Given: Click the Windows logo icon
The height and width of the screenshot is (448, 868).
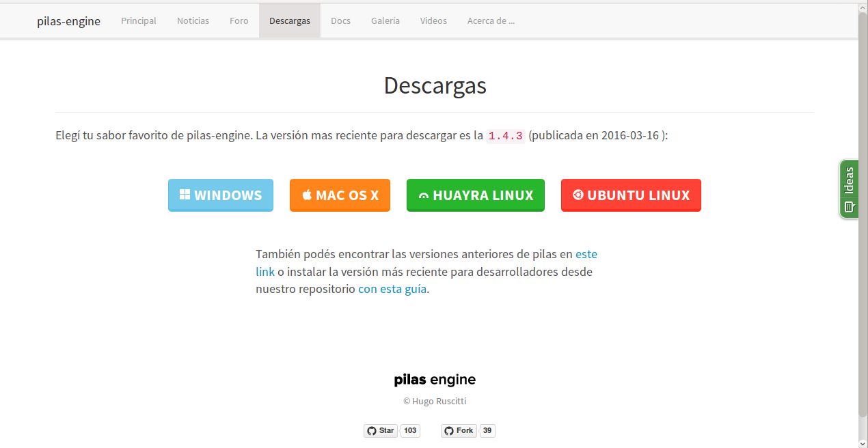Looking at the screenshot, I should (185, 195).
